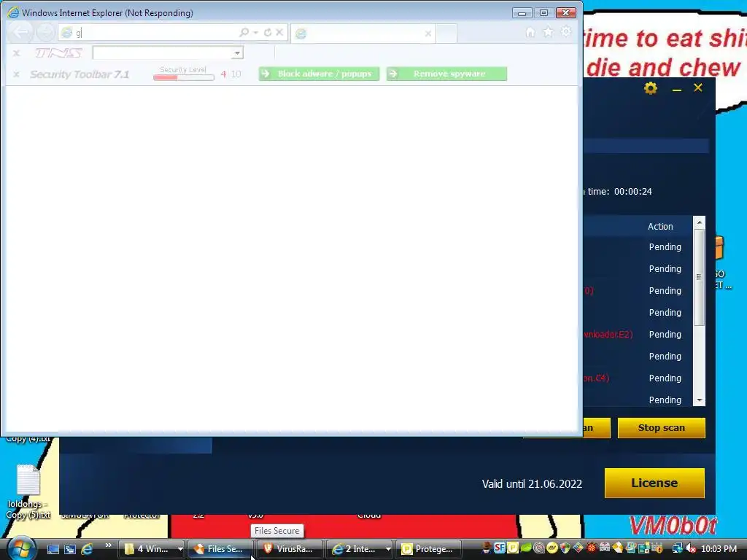This screenshot has height=560, width=747.
Task: Click the yellow License button
Action: click(x=654, y=483)
